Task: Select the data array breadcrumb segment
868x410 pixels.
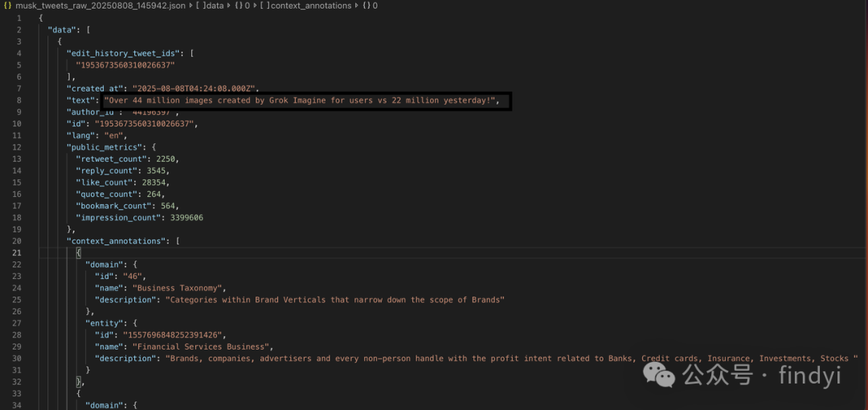Action: point(210,6)
